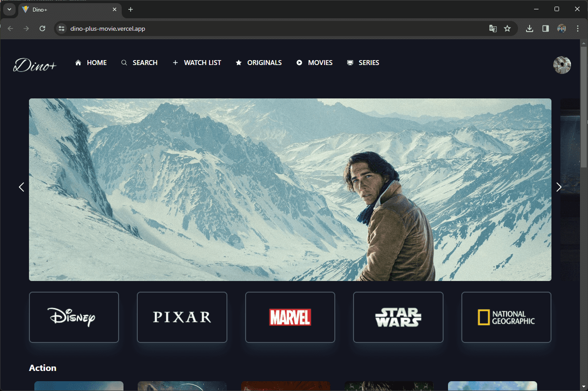The width and height of the screenshot is (588, 391).
Task: Advance carousel with right chevron
Action: (x=559, y=187)
